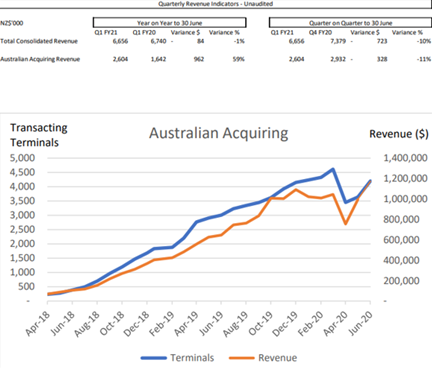The height and width of the screenshot is (368, 432).
Task: Click the Revenue ($) axis title
Action: (399, 134)
